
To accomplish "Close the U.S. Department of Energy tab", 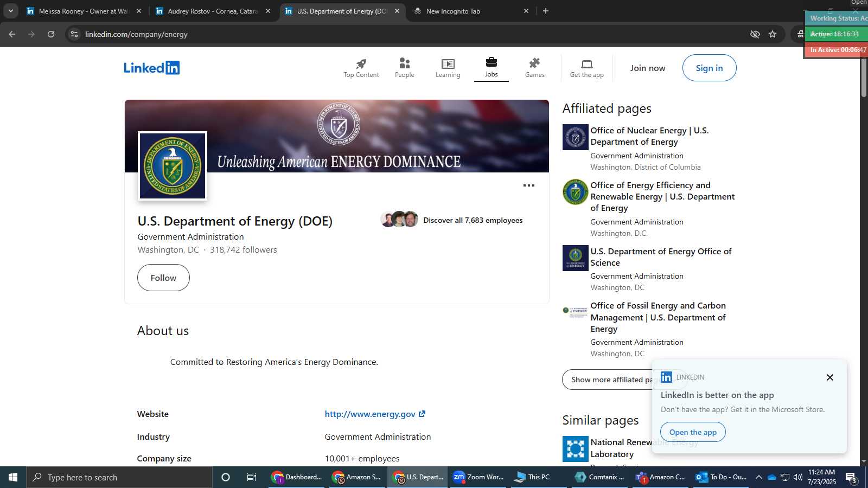I will (x=397, y=11).
